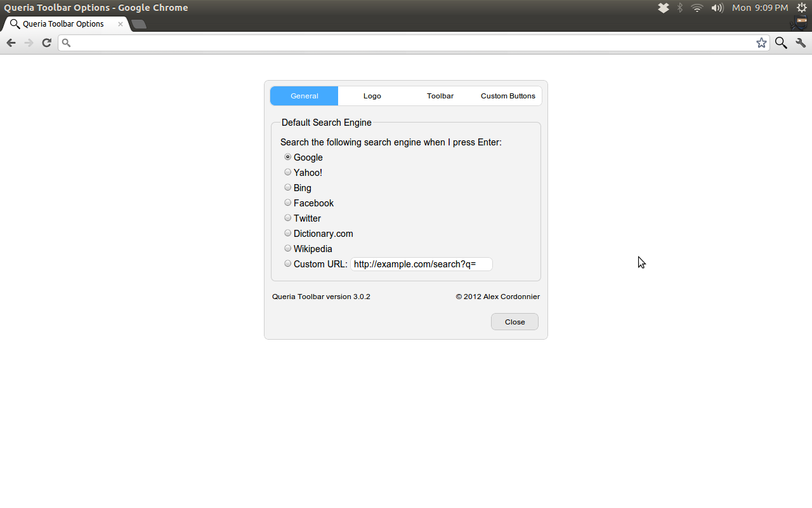Show the calendar from Mon 9:09 PM clock
The image size is (812, 508).
pos(760,8)
